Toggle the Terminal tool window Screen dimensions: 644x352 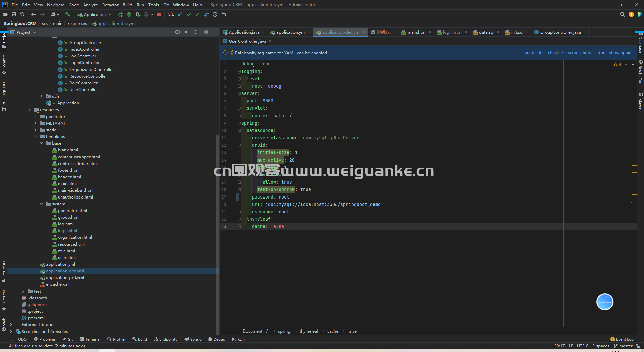tap(90, 339)
